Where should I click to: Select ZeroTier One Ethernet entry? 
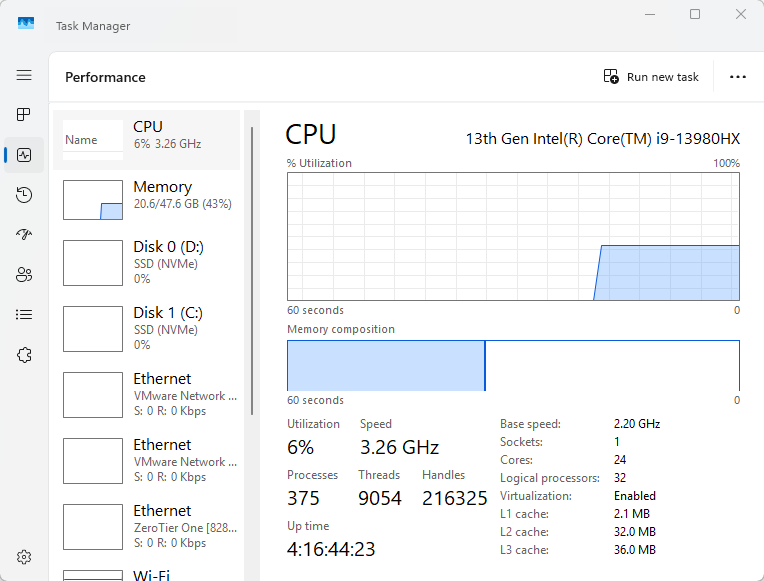(x=147, y=527)
